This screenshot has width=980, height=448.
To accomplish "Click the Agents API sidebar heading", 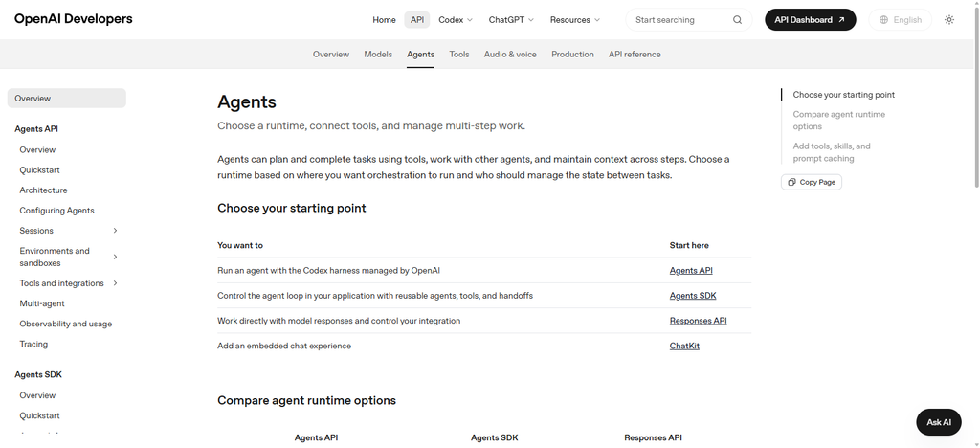I will click(36, 129).
